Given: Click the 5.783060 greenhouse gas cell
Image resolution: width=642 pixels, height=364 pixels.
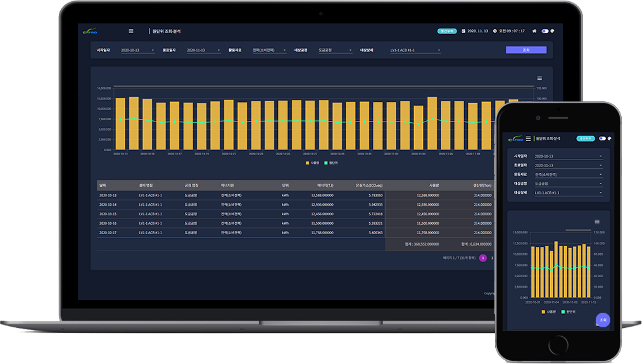Looking at the screenshot, I should pyautogui.click(x=375, y=196).
